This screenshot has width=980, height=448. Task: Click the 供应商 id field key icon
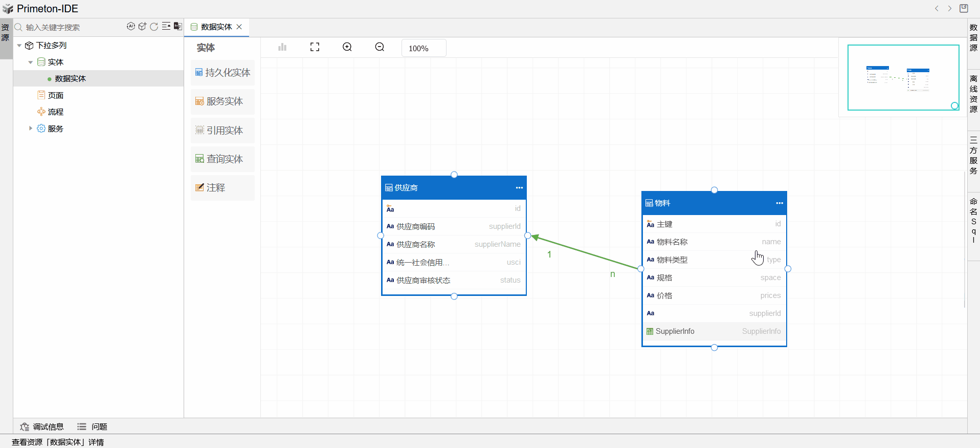[x=390, y=208]
